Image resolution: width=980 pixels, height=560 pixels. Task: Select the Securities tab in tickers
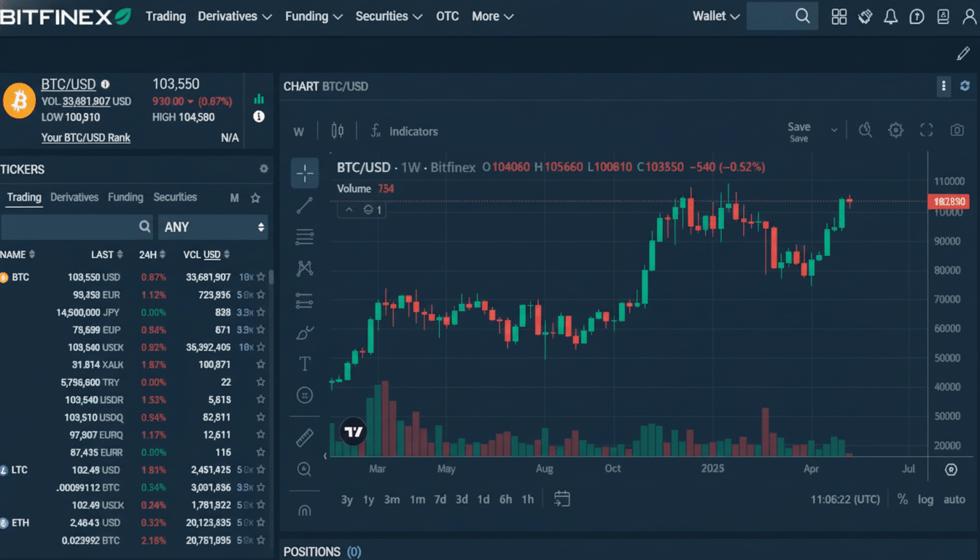[x=175, y=197]
